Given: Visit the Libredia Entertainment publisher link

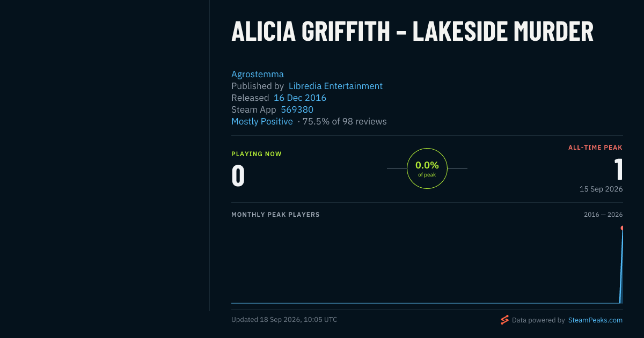Looking at the screenshot, I should click(x=335, y=86).
